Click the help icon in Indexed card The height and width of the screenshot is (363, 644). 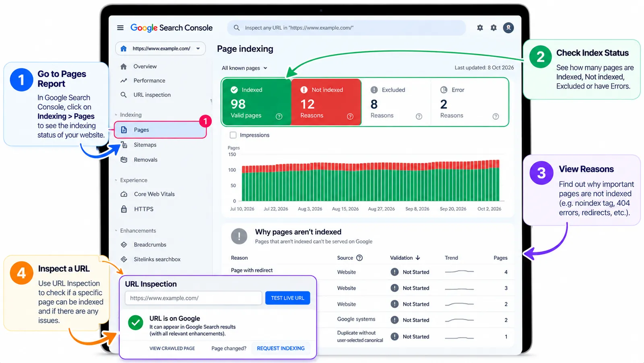(279, 117)
